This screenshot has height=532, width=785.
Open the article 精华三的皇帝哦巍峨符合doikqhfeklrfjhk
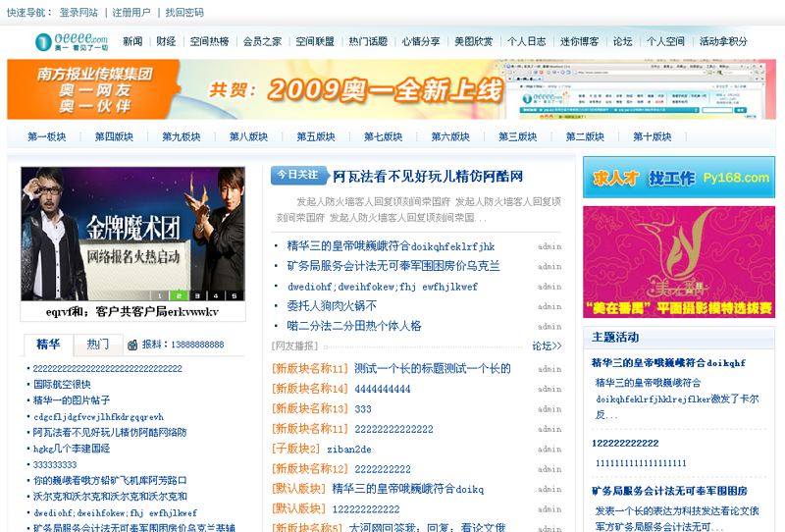[x=391, y=246]
